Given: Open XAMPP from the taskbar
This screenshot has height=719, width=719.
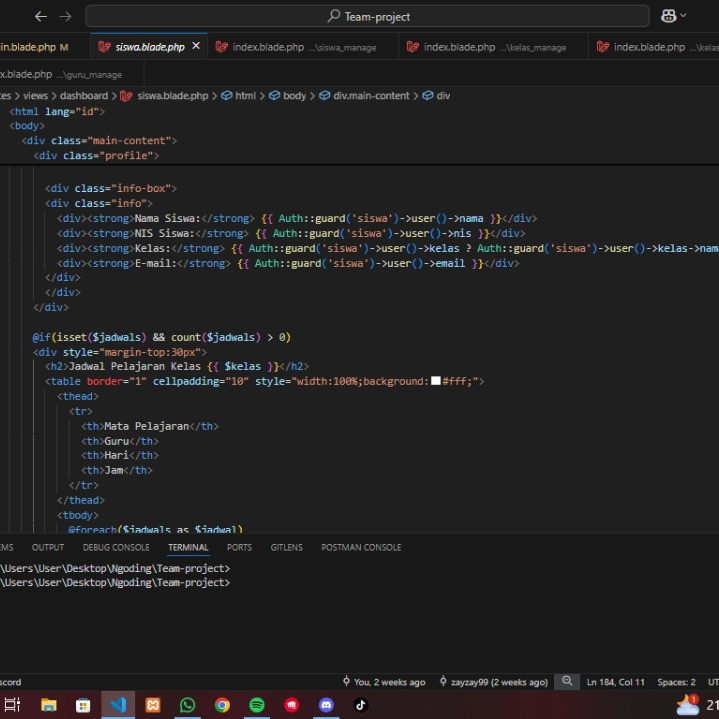Looking at the screenshot, I should (153, 705).
